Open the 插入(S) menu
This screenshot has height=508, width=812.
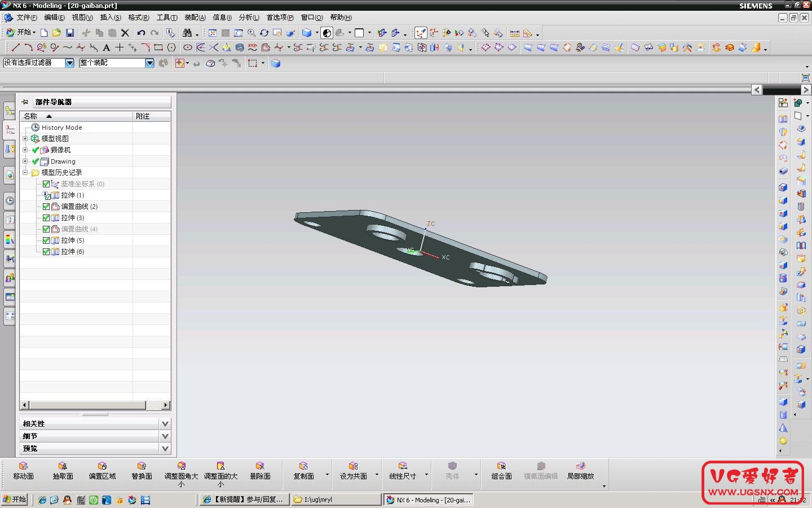tap(111, 17)
